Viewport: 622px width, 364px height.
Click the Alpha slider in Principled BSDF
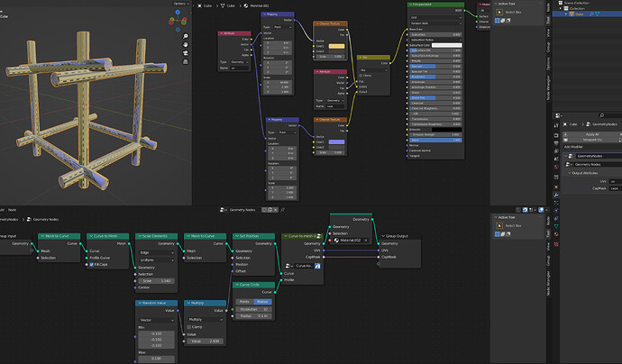tap(435, 140)
